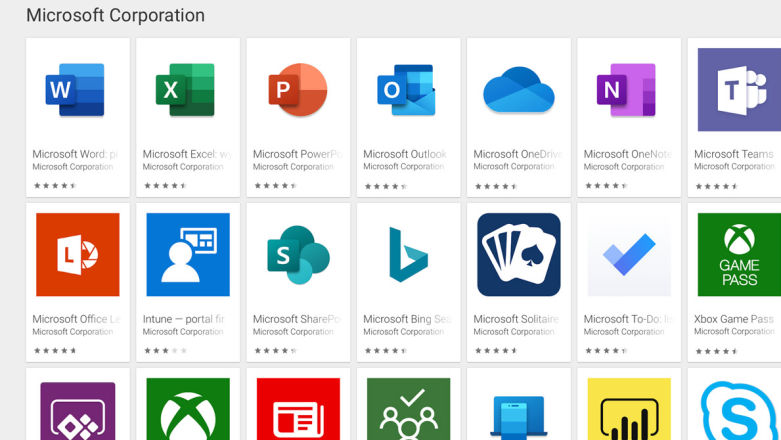This screenshot has width=781, height=440.
Task: Click Microsoft Corporation under Xbox Game Pass
Action: (734, 332)
